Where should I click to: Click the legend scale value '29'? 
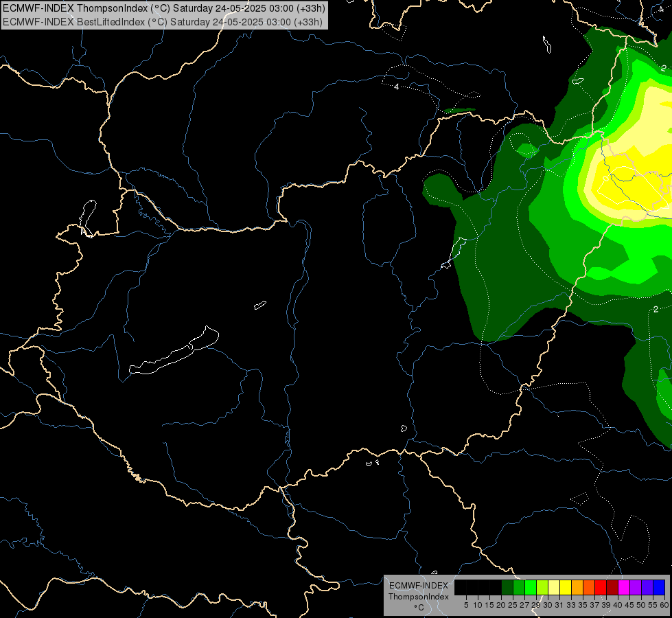click(x=535, y=605)
